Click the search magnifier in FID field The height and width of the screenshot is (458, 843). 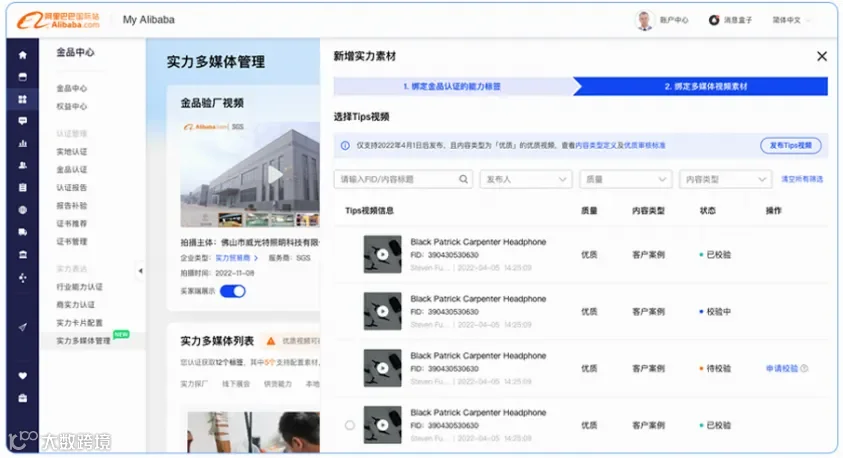(x=463, y=179)
